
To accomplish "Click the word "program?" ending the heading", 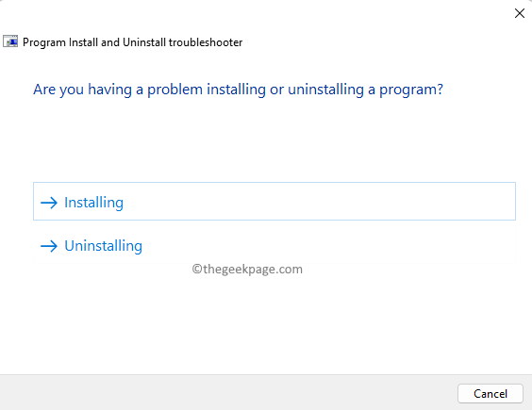I will 411,90.
